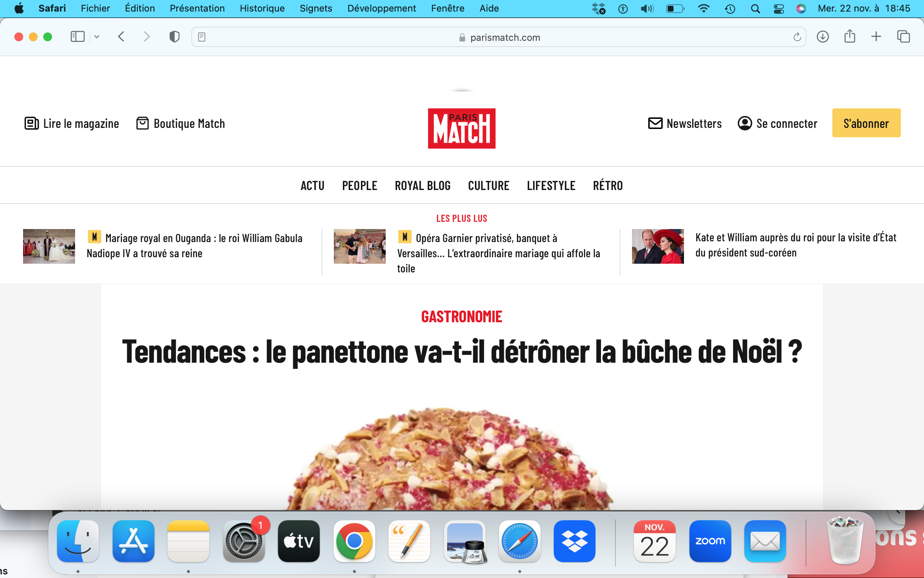Open Pages from the Dock
924x578 pixels.
(x=409, y=541)
